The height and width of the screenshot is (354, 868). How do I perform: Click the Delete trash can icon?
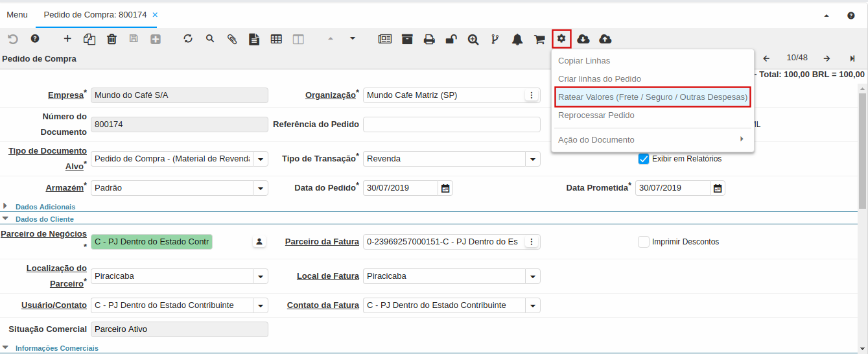click(x=111, y=39)
